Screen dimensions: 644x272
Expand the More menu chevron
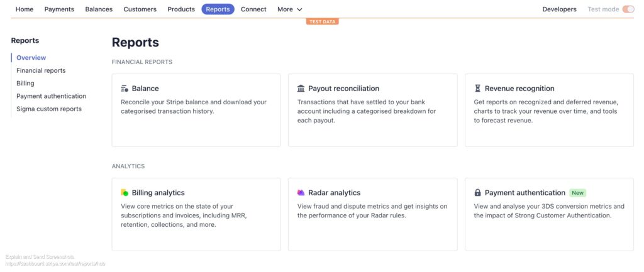[x=299, y=9]
